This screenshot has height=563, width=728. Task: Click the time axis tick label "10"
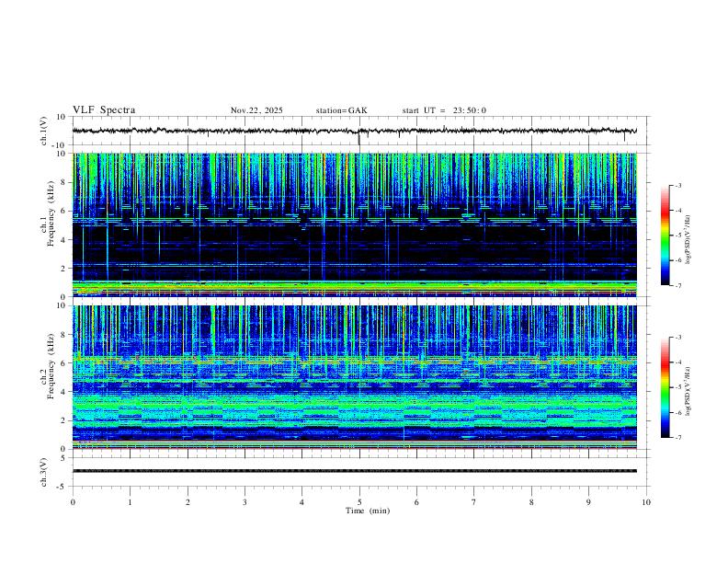(x=646, y=502)
